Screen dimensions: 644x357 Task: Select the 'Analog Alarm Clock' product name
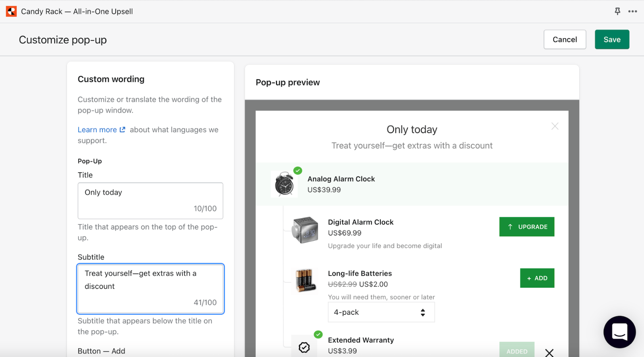click(341, 179)
